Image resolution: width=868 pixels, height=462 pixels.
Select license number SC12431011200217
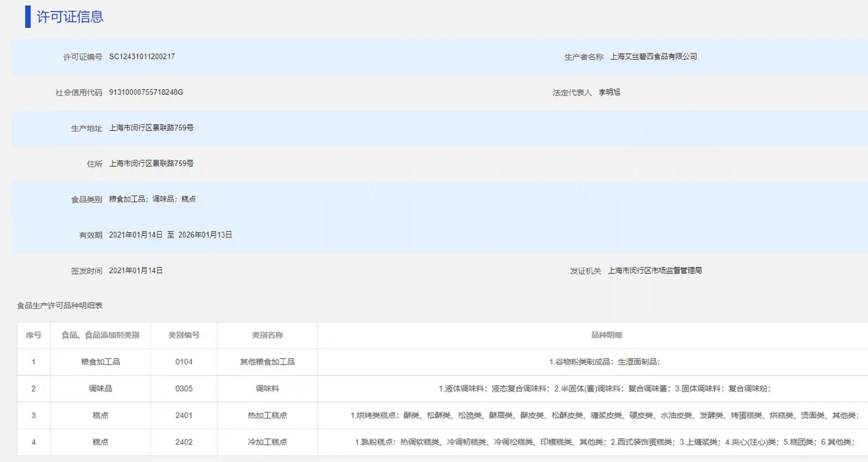[x=141, y=57]
